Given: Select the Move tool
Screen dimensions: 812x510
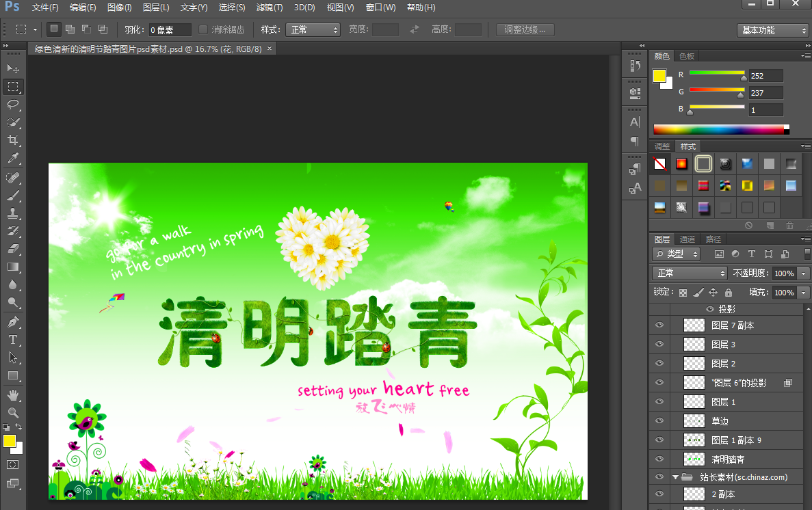Looking at the screenshot, I should point(13,69).
